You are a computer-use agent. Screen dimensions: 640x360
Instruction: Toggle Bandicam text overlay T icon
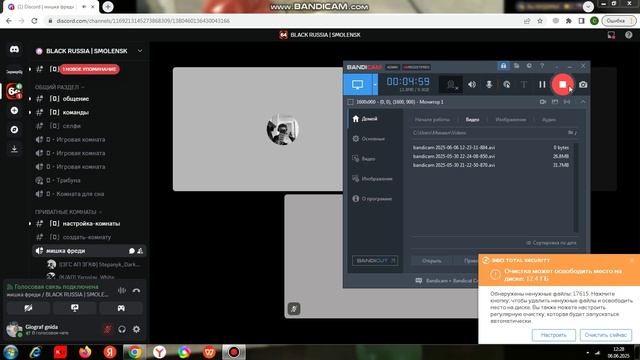(524, 84)
